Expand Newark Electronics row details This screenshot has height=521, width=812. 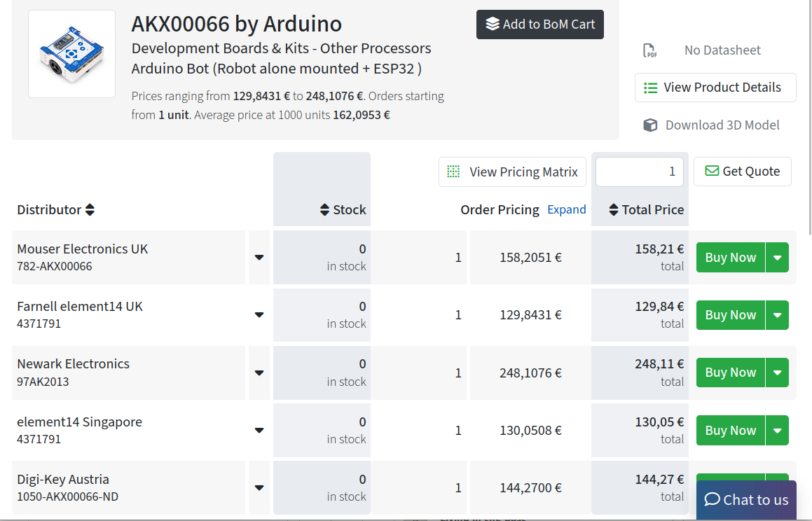point(259,373)
